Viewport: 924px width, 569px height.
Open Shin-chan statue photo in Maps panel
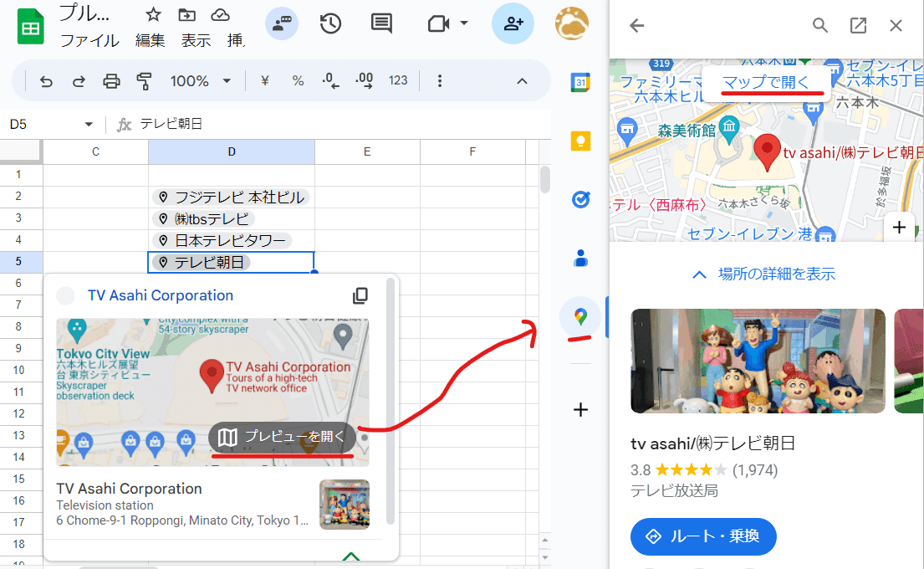click(758, 361)
